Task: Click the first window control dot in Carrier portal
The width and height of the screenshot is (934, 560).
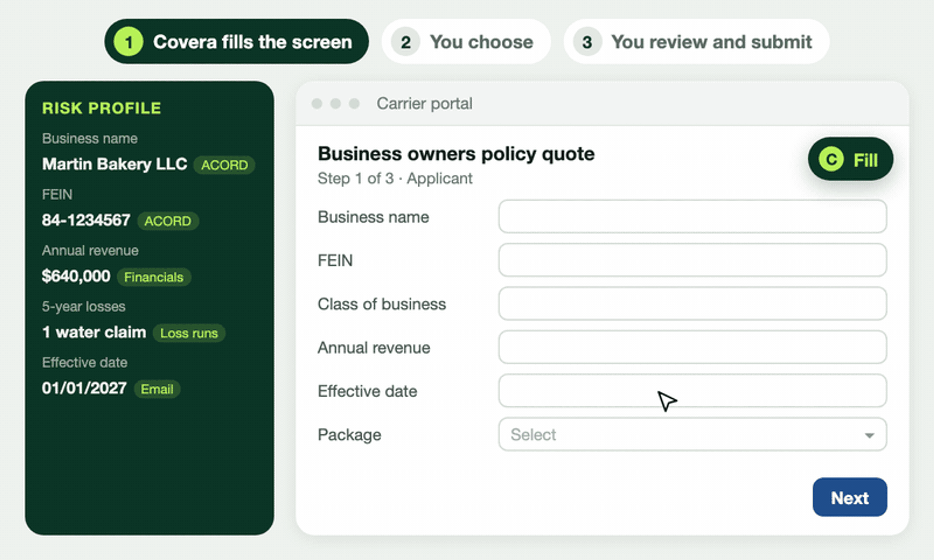Action: pyautogui.click(x=317, y=103)
